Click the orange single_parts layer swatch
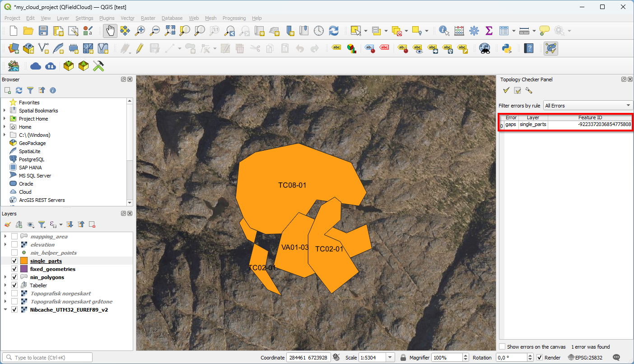634x364 pixels. 24,261
